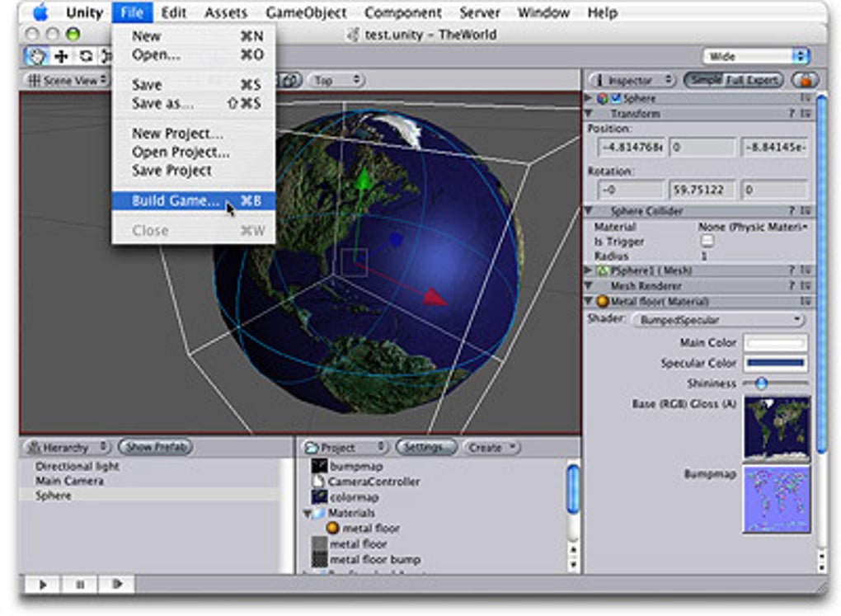The height and width of the screenshot is (616, 841).
Task: Expand the Sphere object header triangle
Action: 589,98
